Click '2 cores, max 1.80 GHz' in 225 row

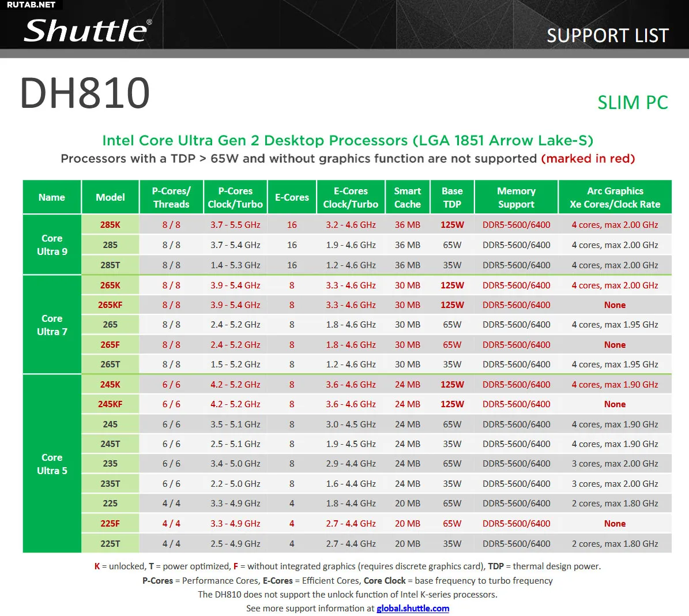click(x=615, y=504)
